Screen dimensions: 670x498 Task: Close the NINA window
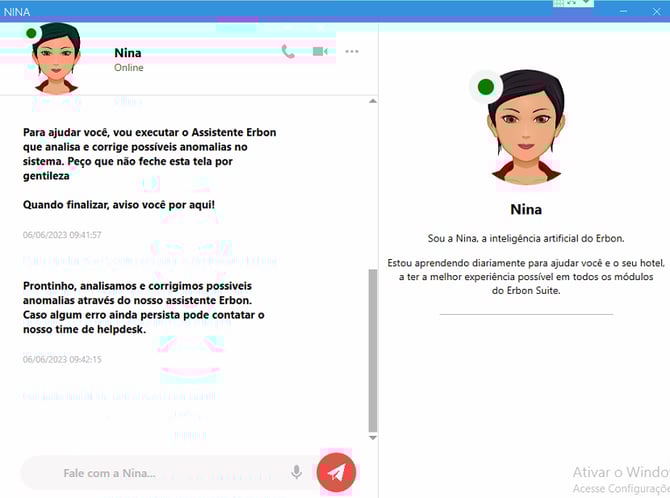point(655,11)
